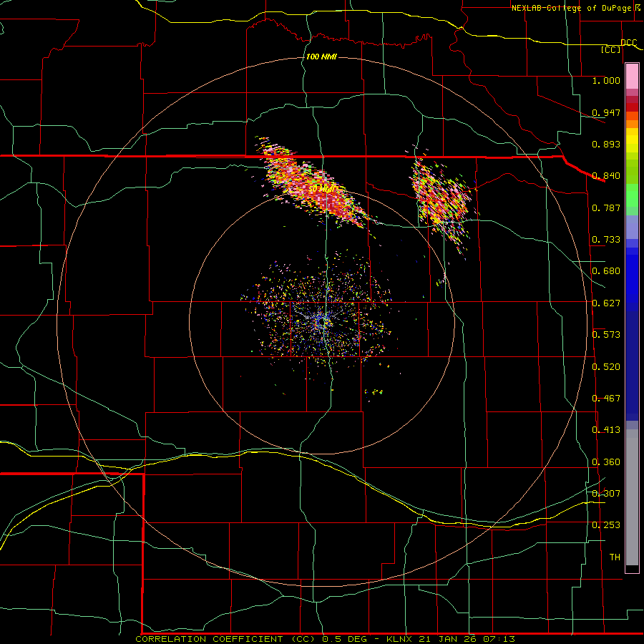Image resolution: width=644 pixels, height=644 pixels.
Task: Select the 1.000 scale value
Action: coord(606,80)
